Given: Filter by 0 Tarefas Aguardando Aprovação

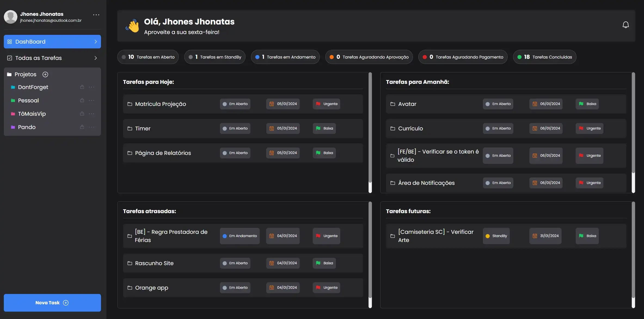Looking at the screenshot, I should click(x=369, y=57).
